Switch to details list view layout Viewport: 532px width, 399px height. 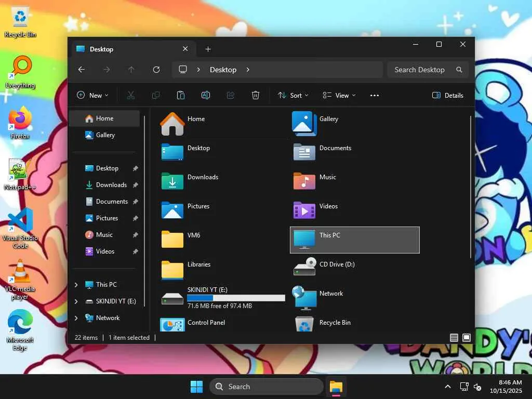454,338
